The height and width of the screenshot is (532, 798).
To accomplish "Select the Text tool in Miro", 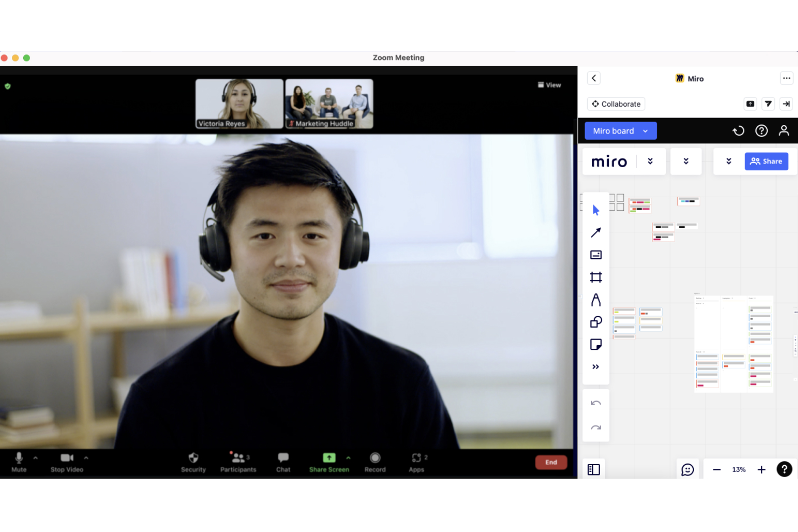I will pos(596,300).
